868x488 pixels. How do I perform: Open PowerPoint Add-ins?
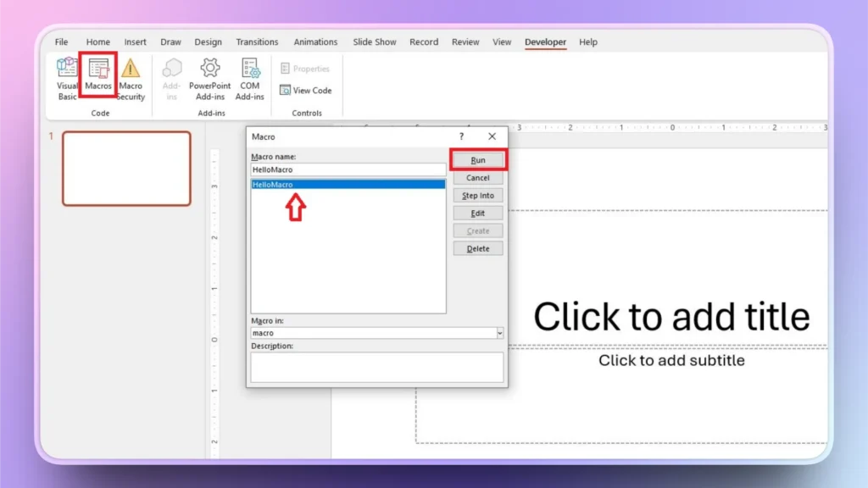[209, 79]
